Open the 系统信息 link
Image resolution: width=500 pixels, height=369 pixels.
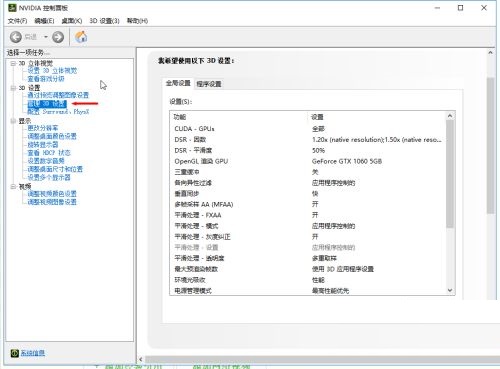click(33, 353)
